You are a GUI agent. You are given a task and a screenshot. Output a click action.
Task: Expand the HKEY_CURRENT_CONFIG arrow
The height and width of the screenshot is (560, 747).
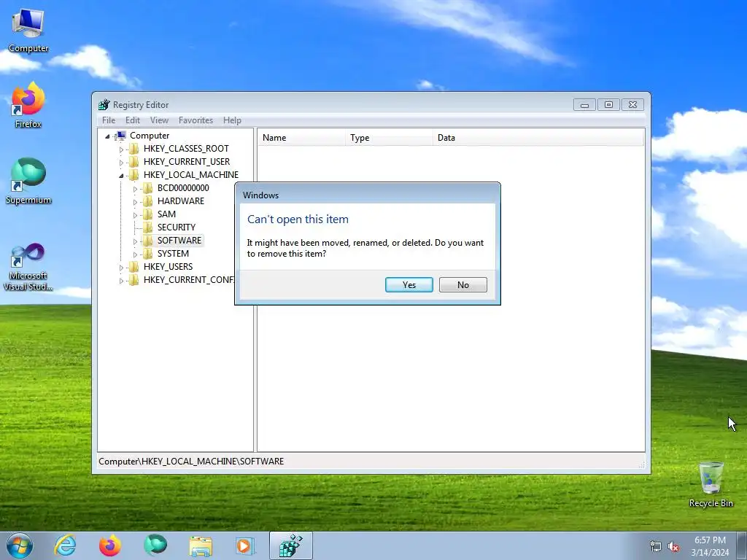(x=121, y=281)
